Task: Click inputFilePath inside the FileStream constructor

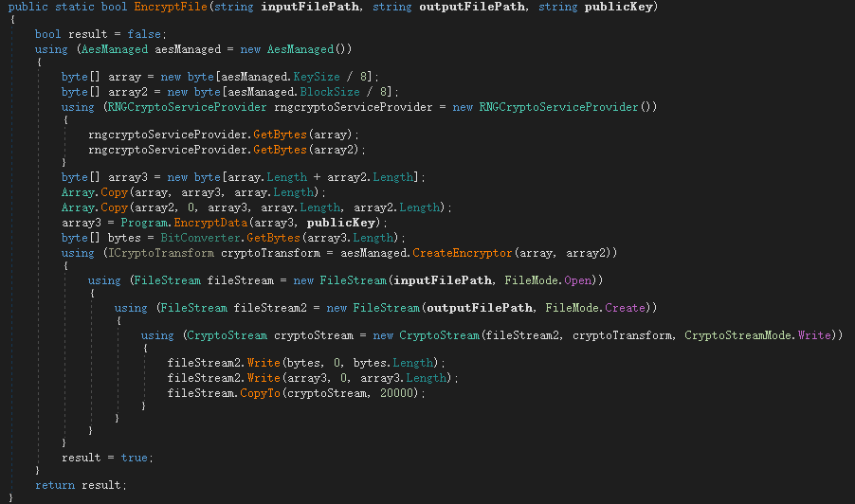Action: (443, 281)
